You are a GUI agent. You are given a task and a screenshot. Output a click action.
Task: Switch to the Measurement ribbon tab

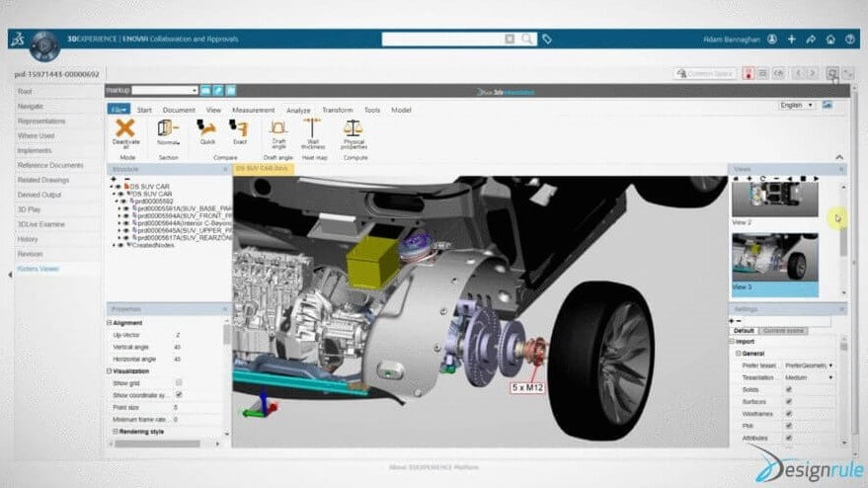[253, 111]
